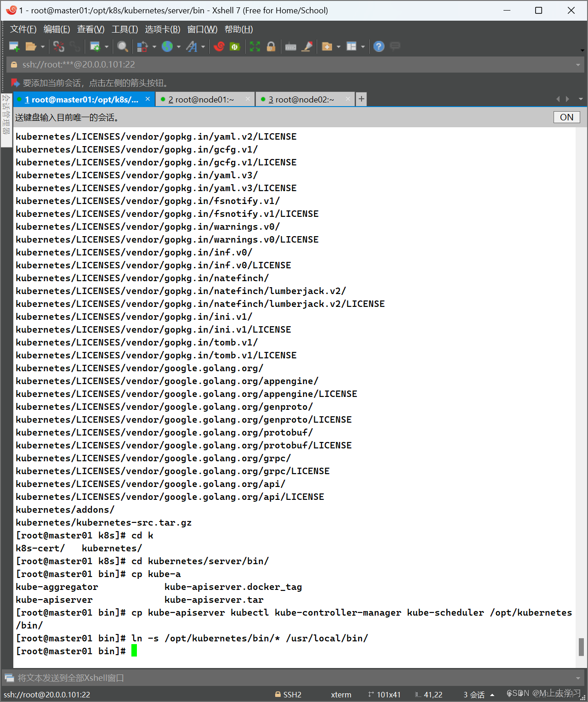Expand the globe Encoding dropdown arrow

pyautogui.click(x=179, y=46)
